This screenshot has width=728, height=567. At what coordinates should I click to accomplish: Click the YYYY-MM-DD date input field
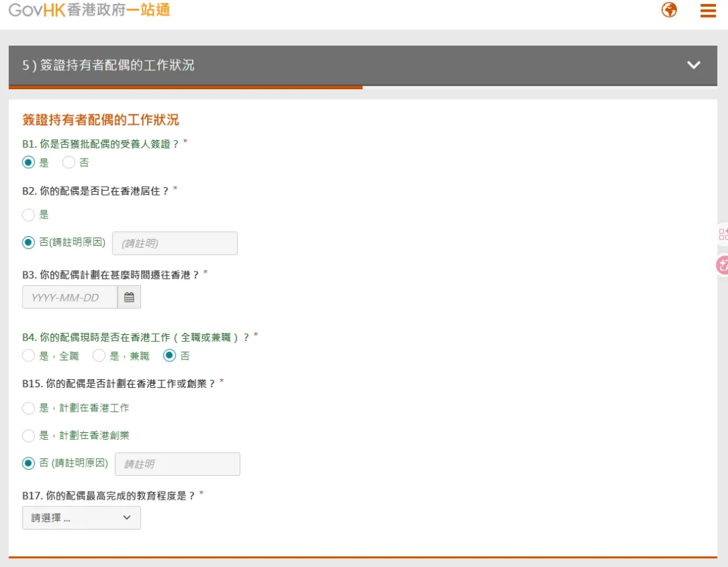(69, 297)
